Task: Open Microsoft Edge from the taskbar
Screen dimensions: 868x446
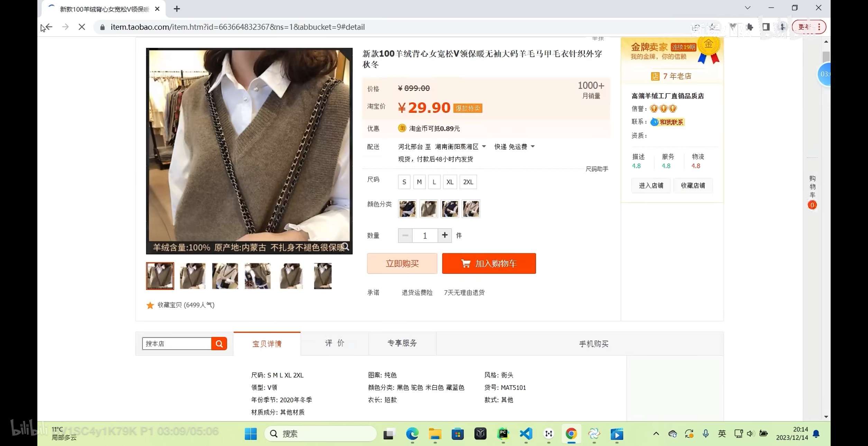Action: [x=412, y=434]
